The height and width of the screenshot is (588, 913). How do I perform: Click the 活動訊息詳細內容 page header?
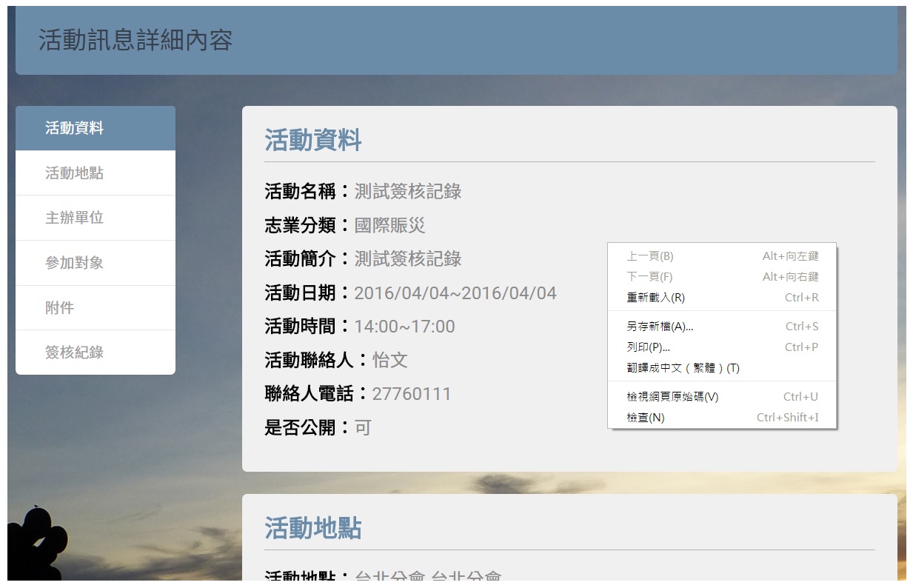[136, 40]
